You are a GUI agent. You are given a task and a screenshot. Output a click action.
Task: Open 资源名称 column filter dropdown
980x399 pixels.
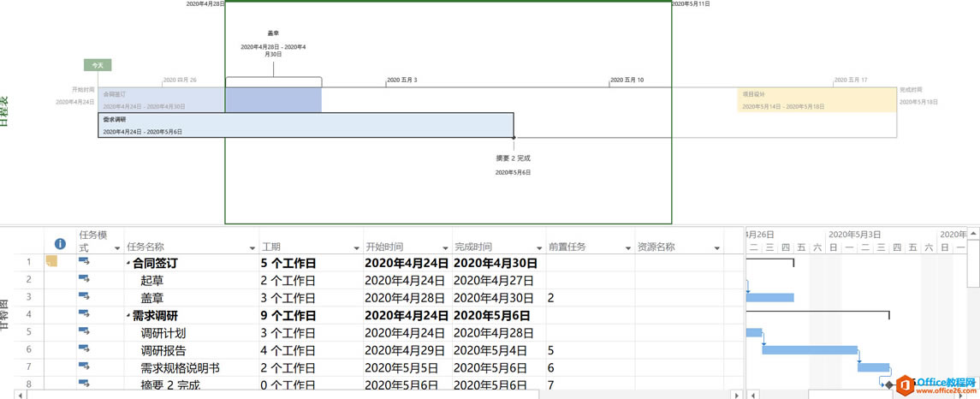716,248
